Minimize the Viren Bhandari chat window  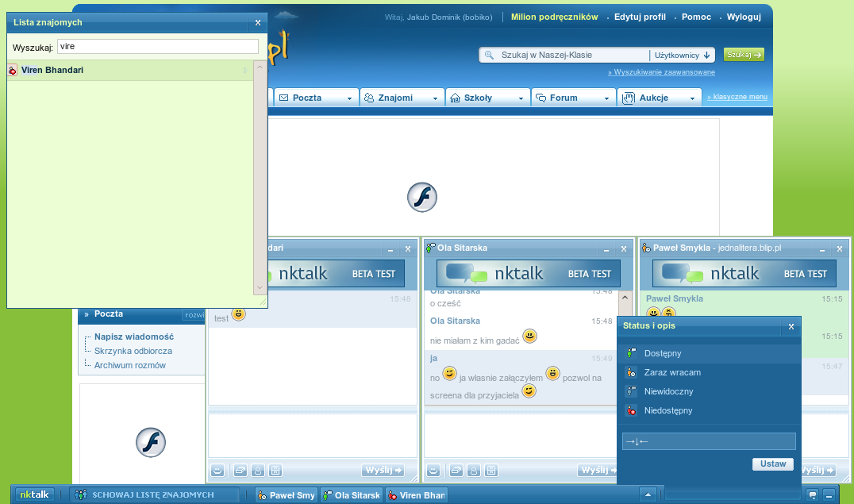(x=390, y=249)
